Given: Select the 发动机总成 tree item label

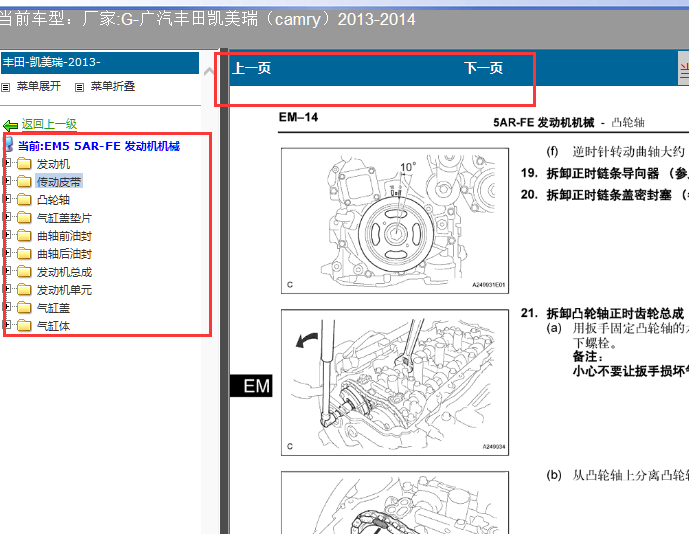Looking at the screenshot, I should [x=64, y=272].
